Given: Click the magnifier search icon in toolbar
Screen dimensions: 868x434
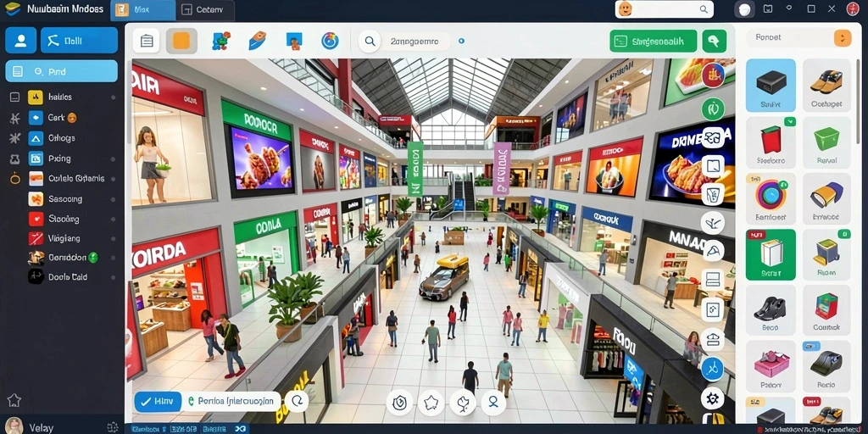Looking at the screenshot, I should click(x=370, y=41).
